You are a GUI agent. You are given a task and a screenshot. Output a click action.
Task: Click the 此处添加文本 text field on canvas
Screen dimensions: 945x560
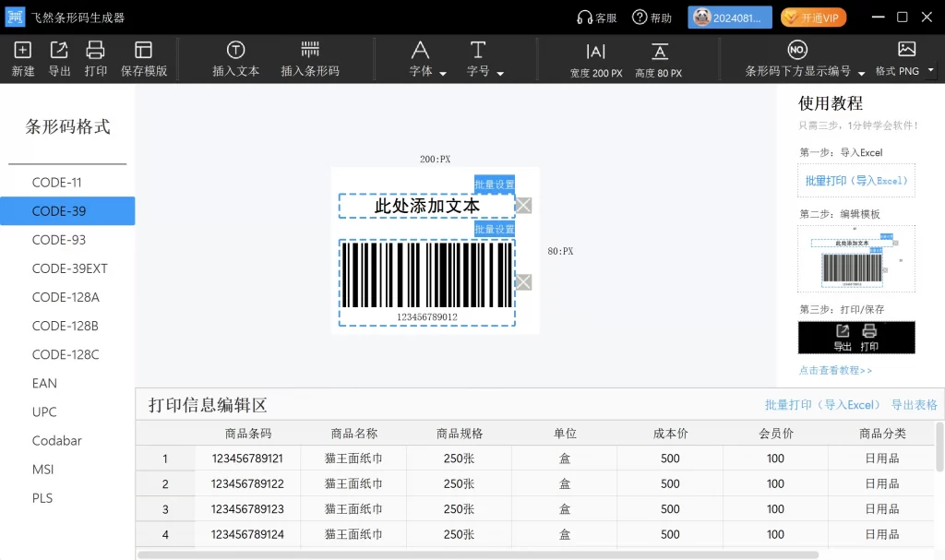426,206
